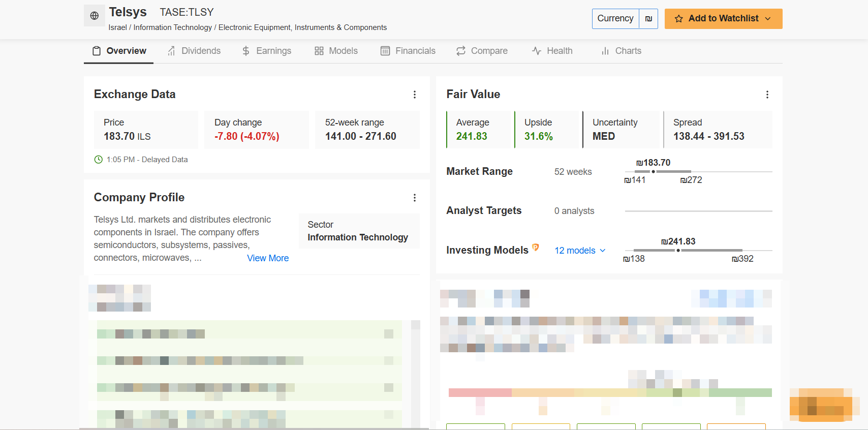Click the Investing Models pro badge icon

tap(535, 248)
